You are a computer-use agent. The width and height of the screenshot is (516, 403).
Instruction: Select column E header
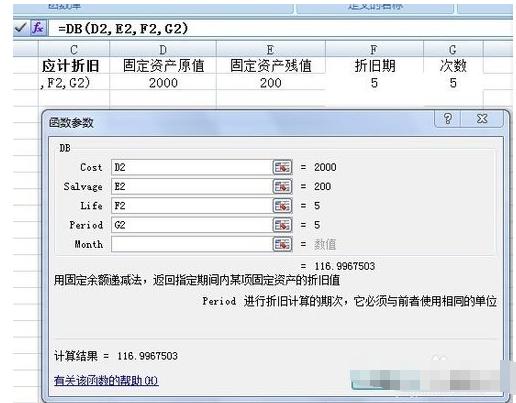point(270,49)
